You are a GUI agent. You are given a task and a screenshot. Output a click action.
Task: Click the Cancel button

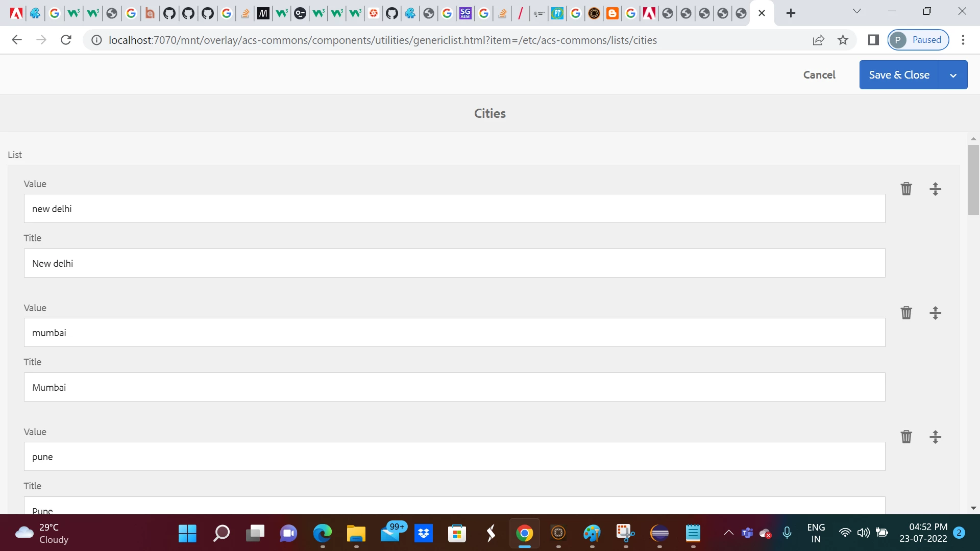(819, 75)
